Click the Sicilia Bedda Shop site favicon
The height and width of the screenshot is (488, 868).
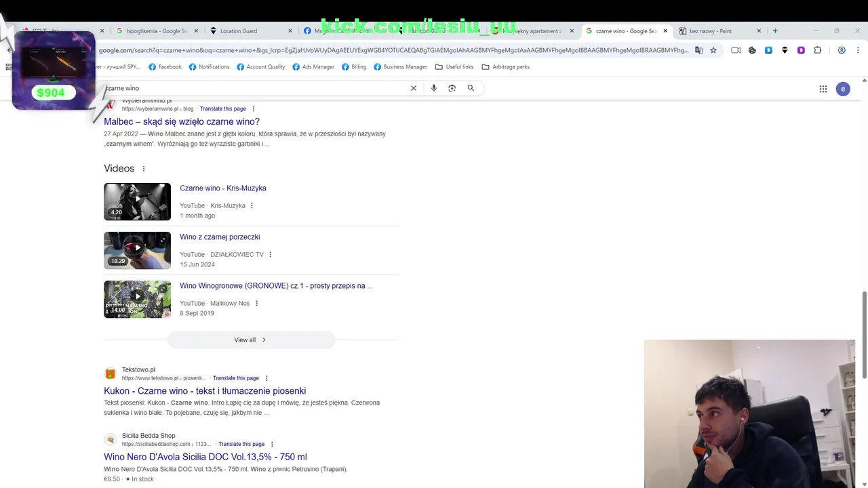(x=110, y=439)
